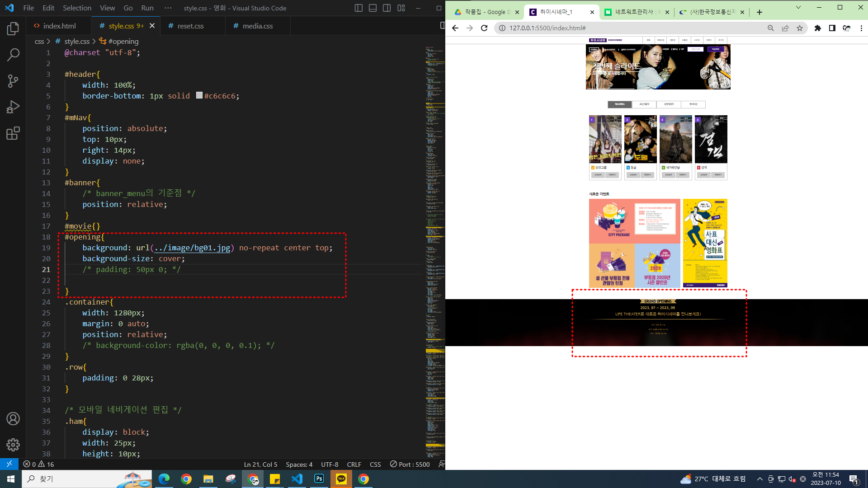Toggle the bottom panel layout
868x488 pixels.
(373, 8)
